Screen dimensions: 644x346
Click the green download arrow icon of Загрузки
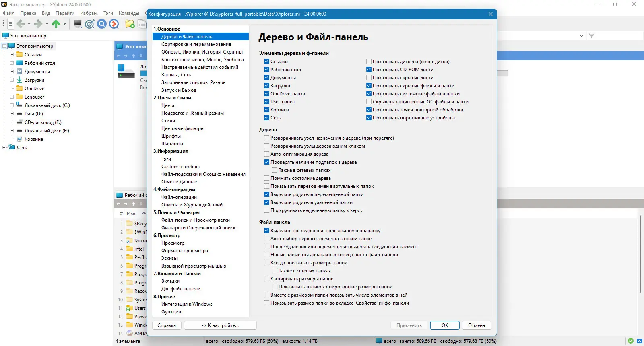pyautogui.click(x=19, y=80)
